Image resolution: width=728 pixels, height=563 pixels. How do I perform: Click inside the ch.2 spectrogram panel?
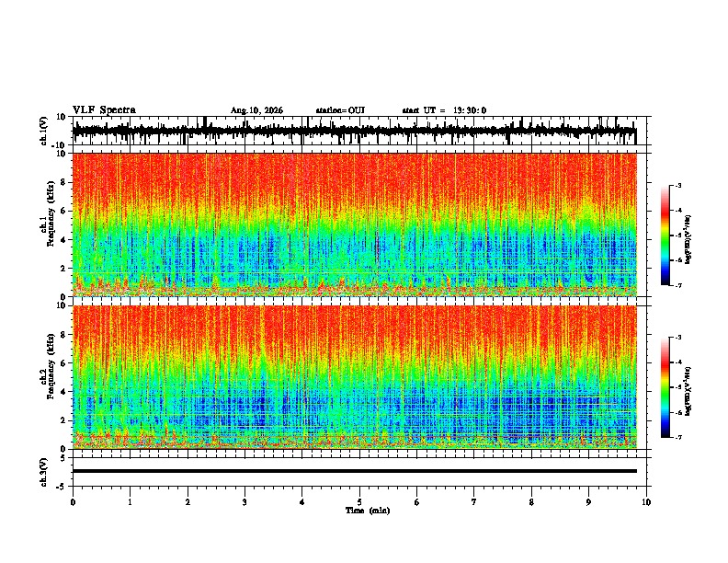(x=355, y=377)
